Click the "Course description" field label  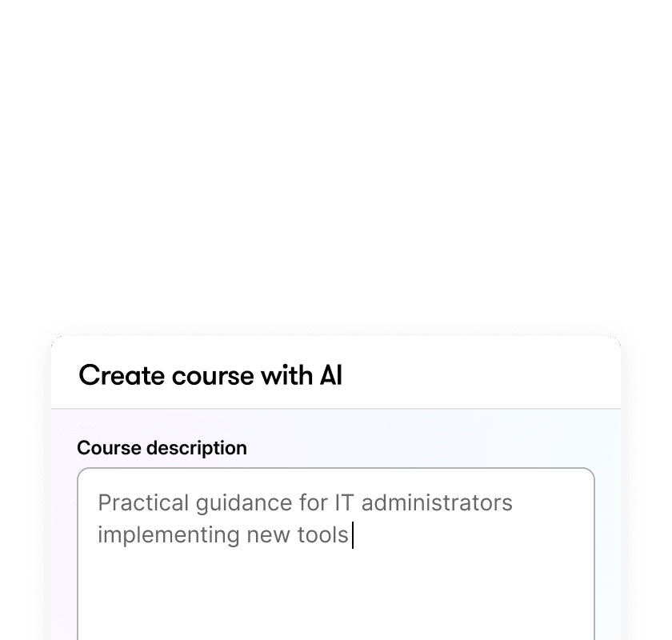tap(162, 448)
